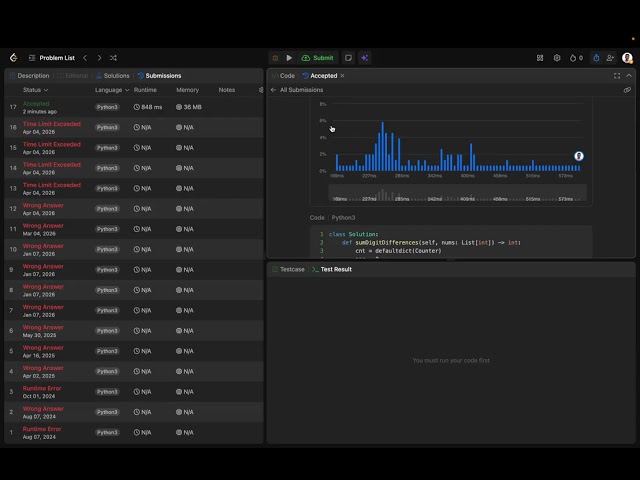Open the profile avatar menu
The height and width of the screenshot is (480, 640).
tap(627, 58)
